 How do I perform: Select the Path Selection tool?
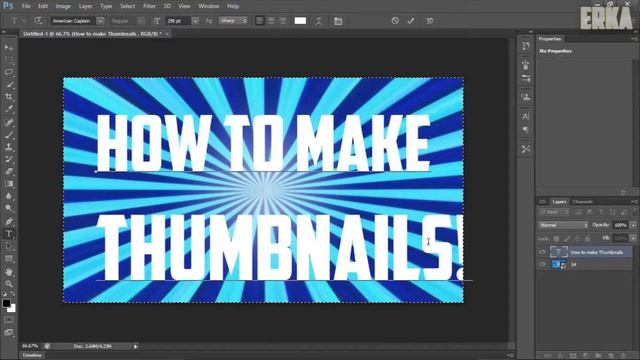pyautogui.click(x=9, y=246)
